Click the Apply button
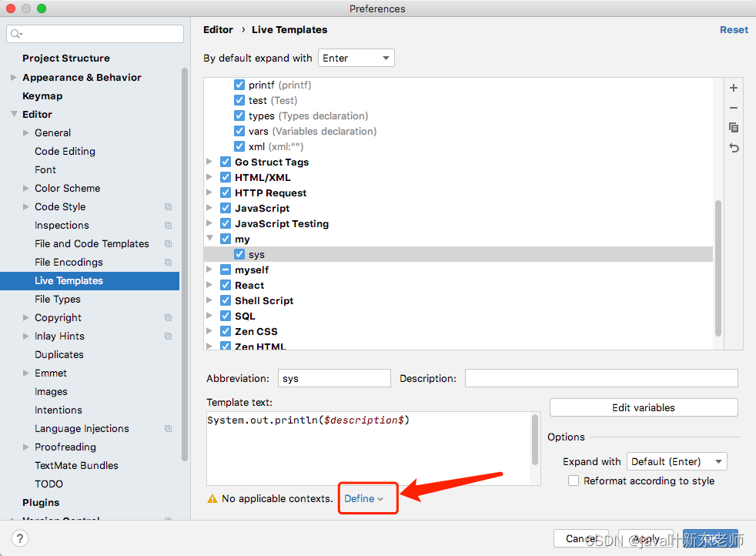The width and height of the screenshot is (756, 556). (x=646, y=538)
